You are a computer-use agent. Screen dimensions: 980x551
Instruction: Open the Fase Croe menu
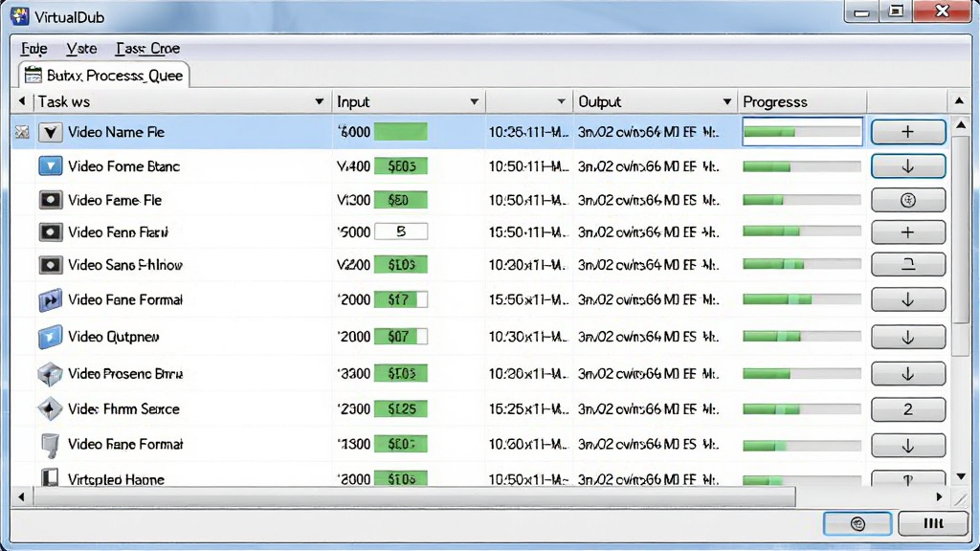pos(147,48)
